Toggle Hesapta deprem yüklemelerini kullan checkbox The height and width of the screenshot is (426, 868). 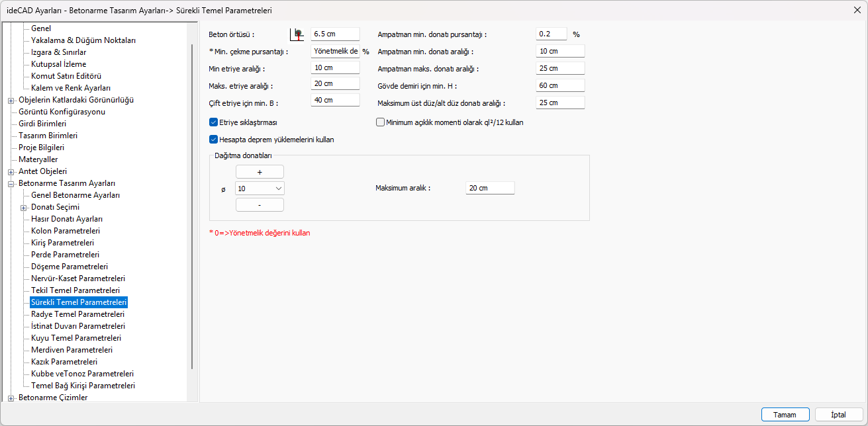point(213,140)
